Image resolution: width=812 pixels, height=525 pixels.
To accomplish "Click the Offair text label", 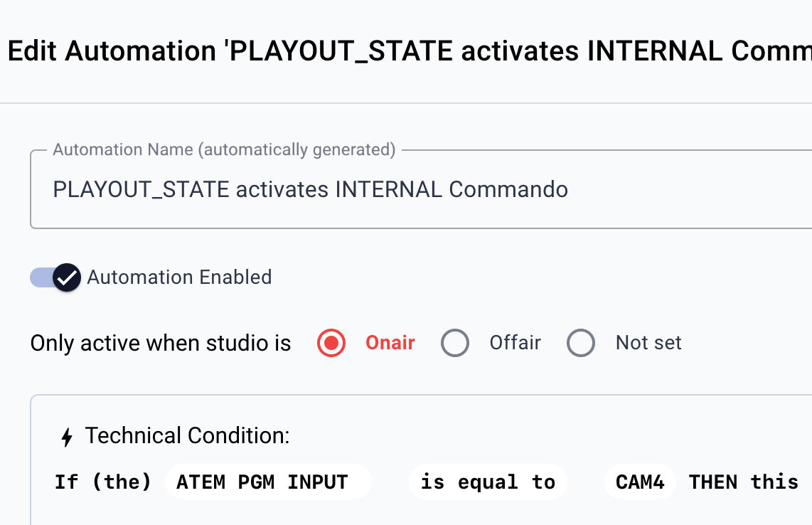I will point(515,343).
